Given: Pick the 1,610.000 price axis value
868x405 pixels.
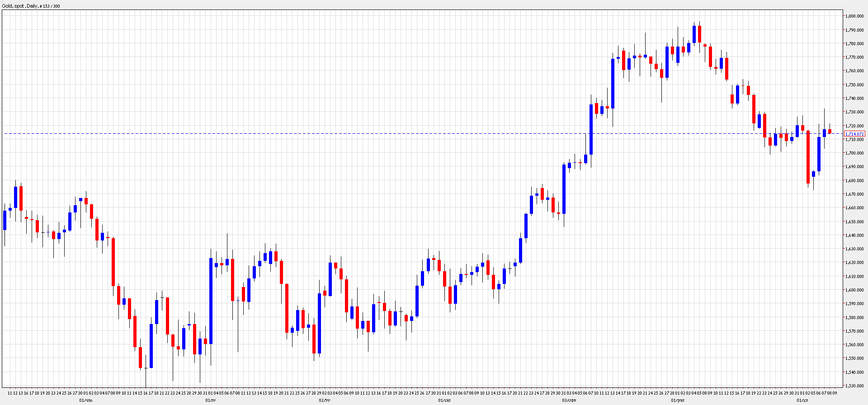Looking at the screenshot, I should coord(854,277).
